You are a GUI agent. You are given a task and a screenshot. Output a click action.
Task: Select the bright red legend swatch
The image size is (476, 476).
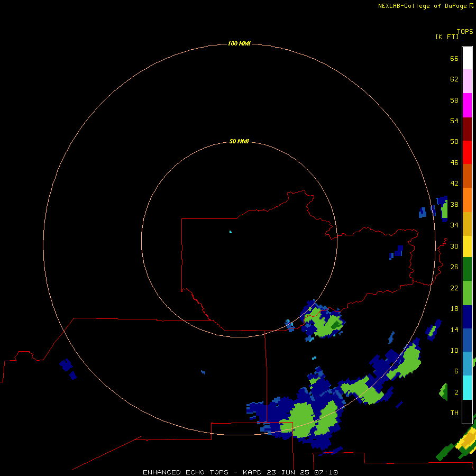point(467,152)
